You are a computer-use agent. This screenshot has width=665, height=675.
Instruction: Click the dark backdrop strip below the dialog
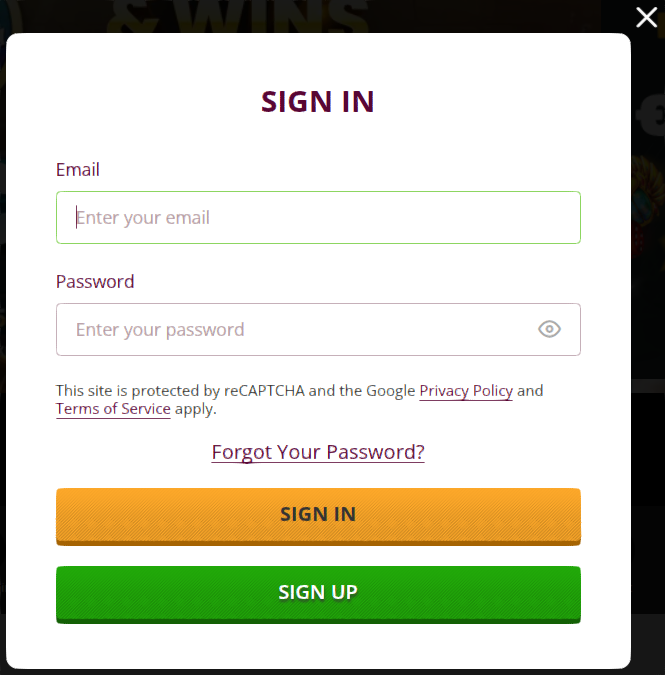330,672
